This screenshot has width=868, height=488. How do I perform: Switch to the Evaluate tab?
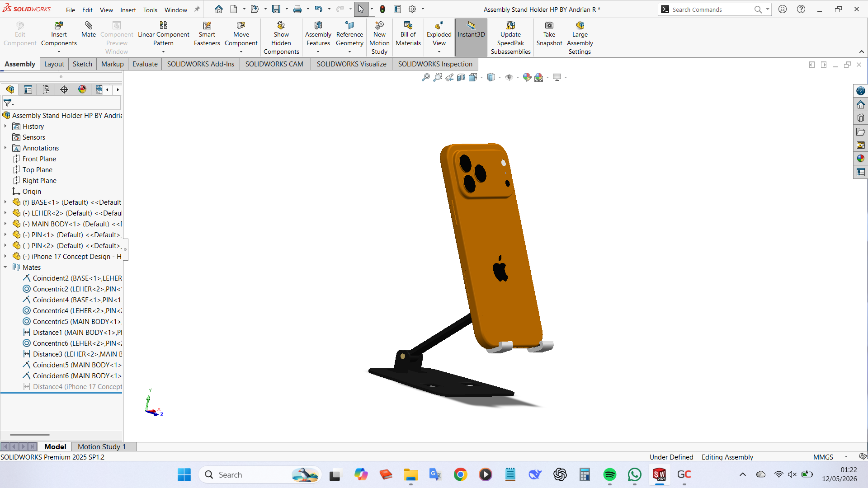coord(145,64)
